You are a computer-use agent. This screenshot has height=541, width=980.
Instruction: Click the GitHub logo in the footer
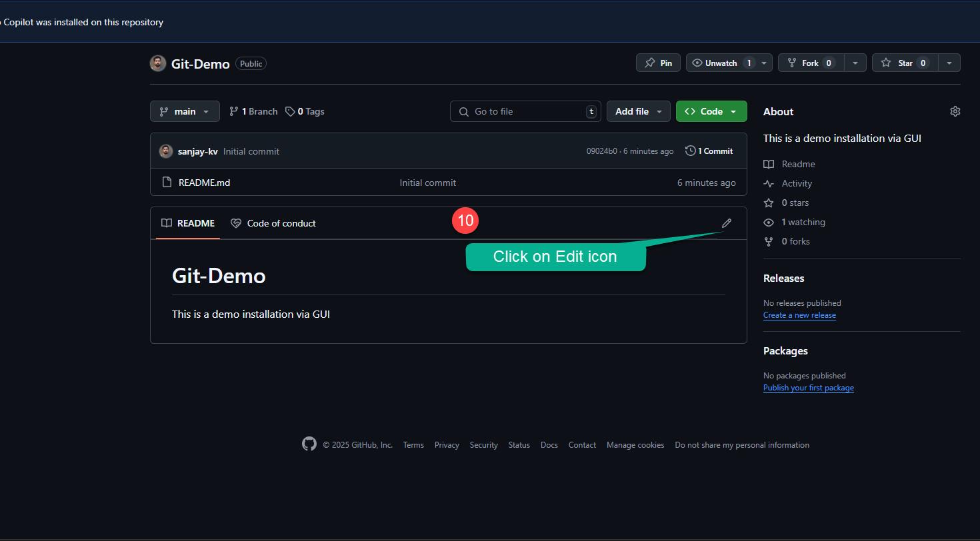point(309,444)
